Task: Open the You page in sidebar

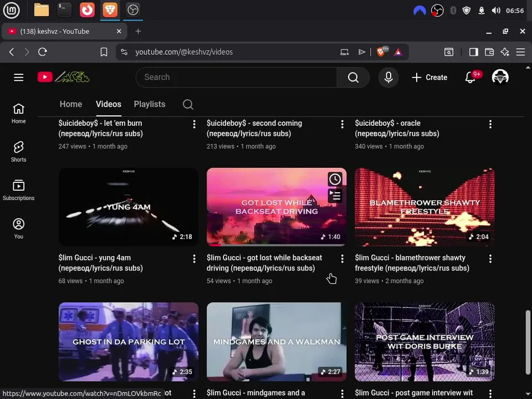Action: (x=19, y=228)
